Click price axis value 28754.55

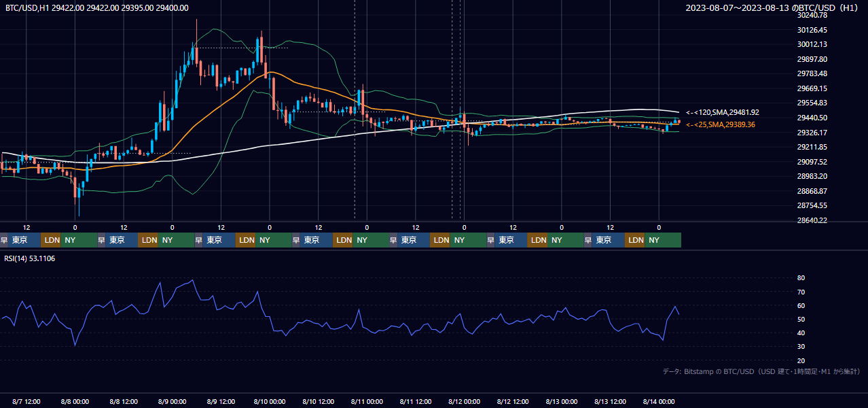tap(812, 205)
